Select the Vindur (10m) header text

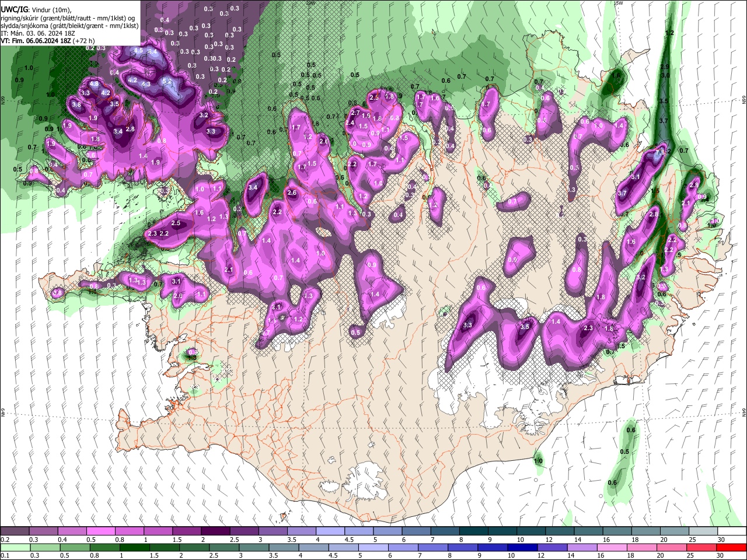coord(51,10)
